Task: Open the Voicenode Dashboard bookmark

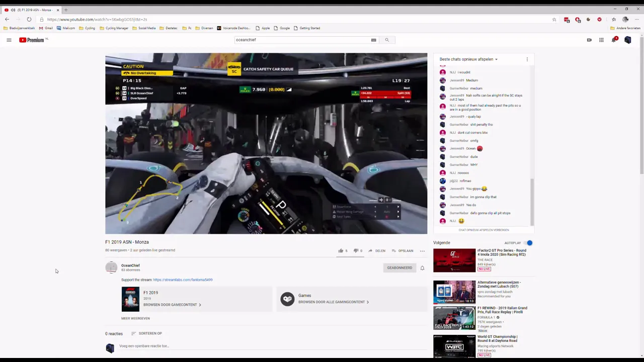Action: 233,28
